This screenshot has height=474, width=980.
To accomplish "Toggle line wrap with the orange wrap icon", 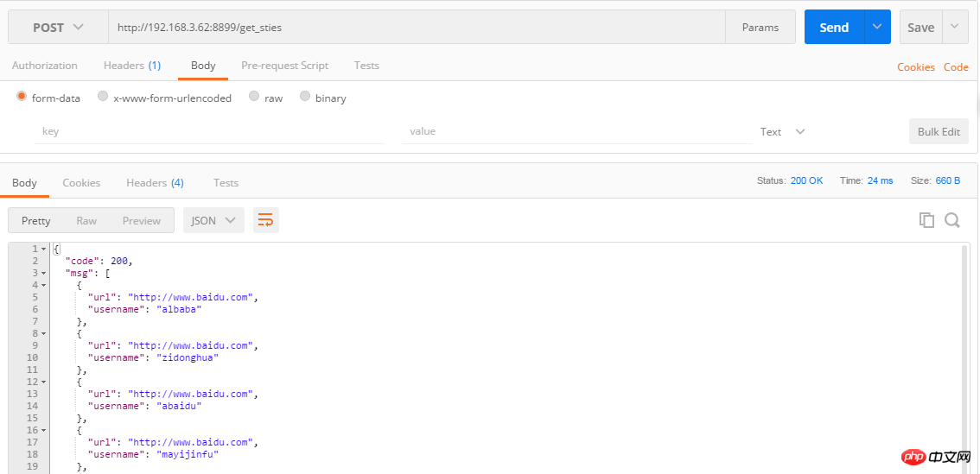I will click(x=265, y=220).
